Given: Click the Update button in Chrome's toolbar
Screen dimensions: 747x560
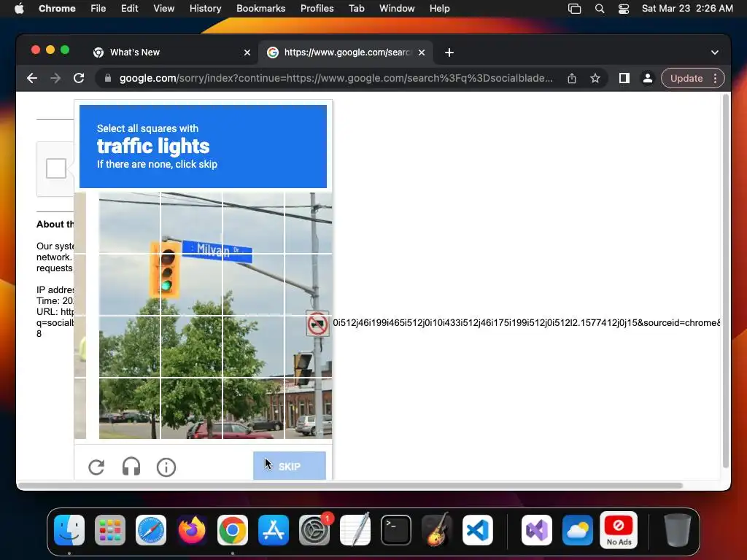Looking at the screenshot, I should tap(686, 78).
